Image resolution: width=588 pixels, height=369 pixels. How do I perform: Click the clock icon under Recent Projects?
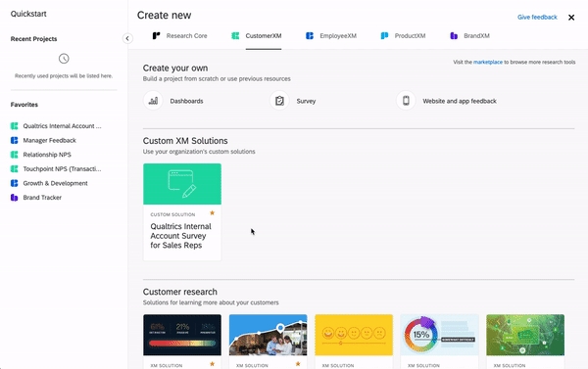[x=64, y=59]
